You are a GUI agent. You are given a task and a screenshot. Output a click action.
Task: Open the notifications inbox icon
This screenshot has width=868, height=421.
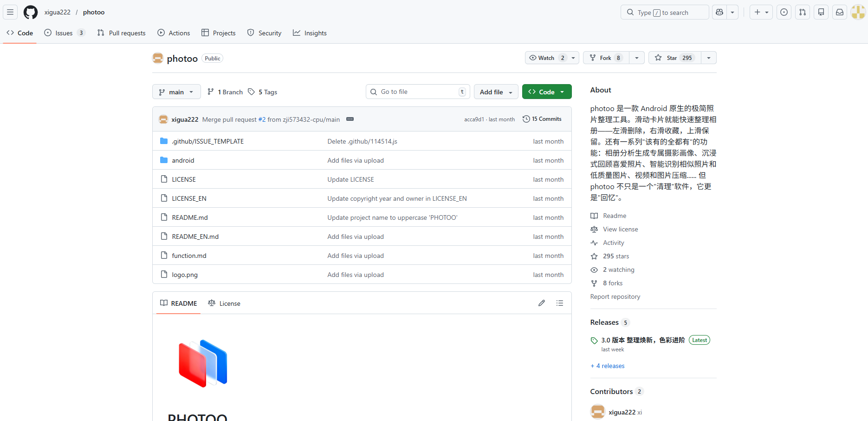(840, 12)
